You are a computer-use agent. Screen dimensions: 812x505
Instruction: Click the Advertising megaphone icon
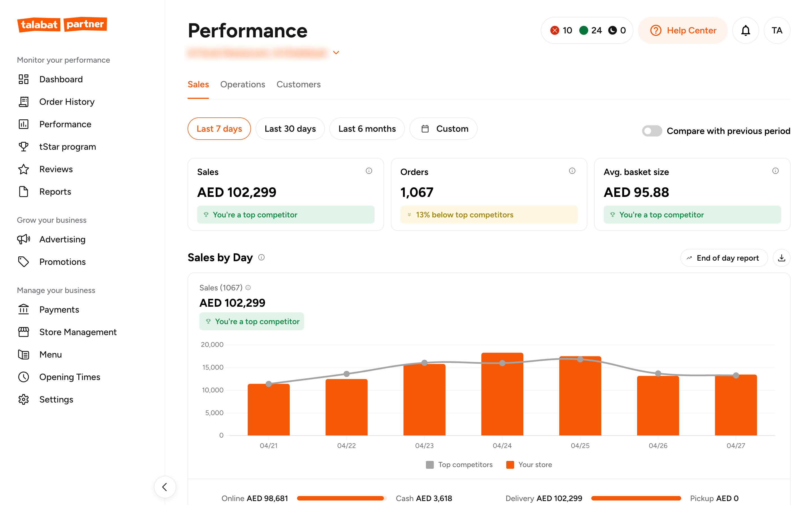(x=23, y=239)
